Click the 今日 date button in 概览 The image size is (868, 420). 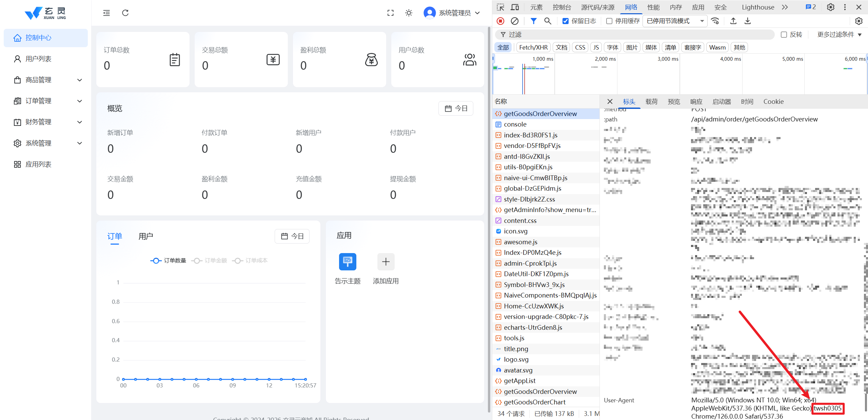click(x=456, y=109)
